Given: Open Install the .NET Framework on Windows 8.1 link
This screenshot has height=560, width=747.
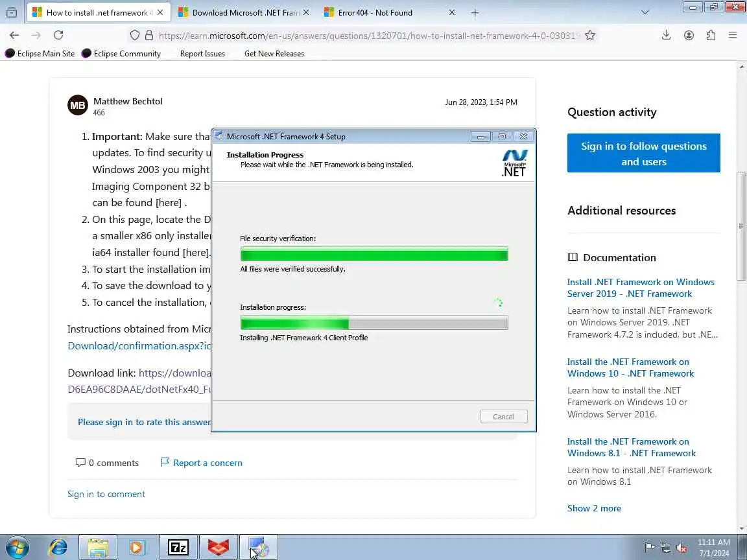Looking at the screenshot, I should tap(631, 448).
